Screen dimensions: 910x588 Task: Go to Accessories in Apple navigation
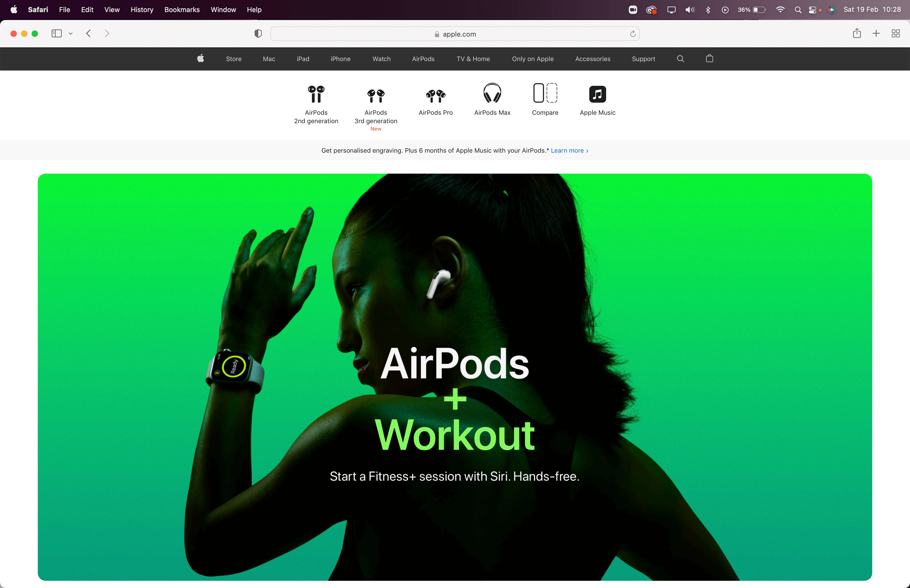click(x=593, y=59)
